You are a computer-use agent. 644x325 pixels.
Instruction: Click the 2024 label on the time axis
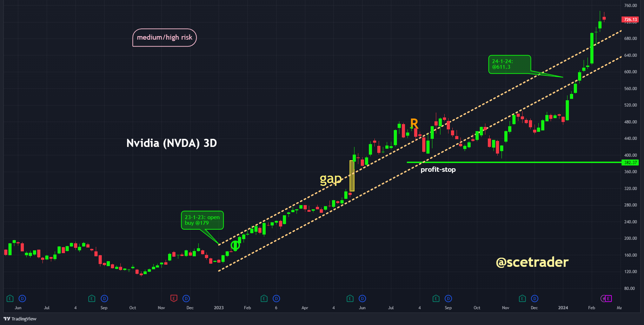tap(563, 308)
